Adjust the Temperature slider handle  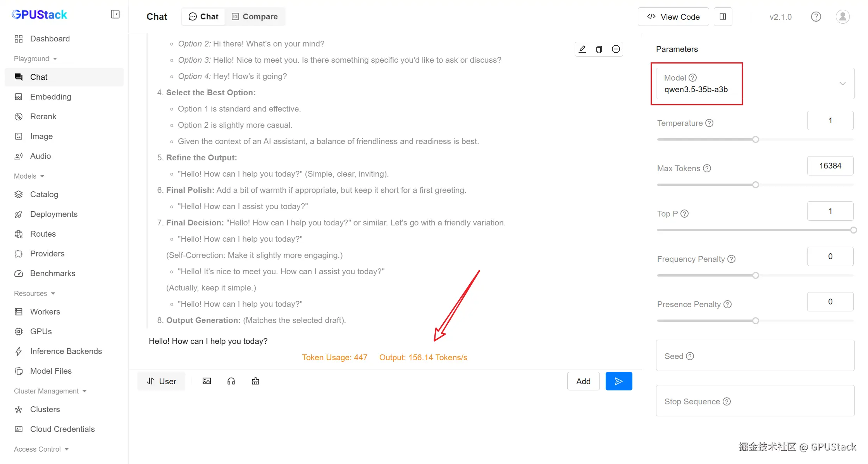pyautogui.click(x=755, y=139)
